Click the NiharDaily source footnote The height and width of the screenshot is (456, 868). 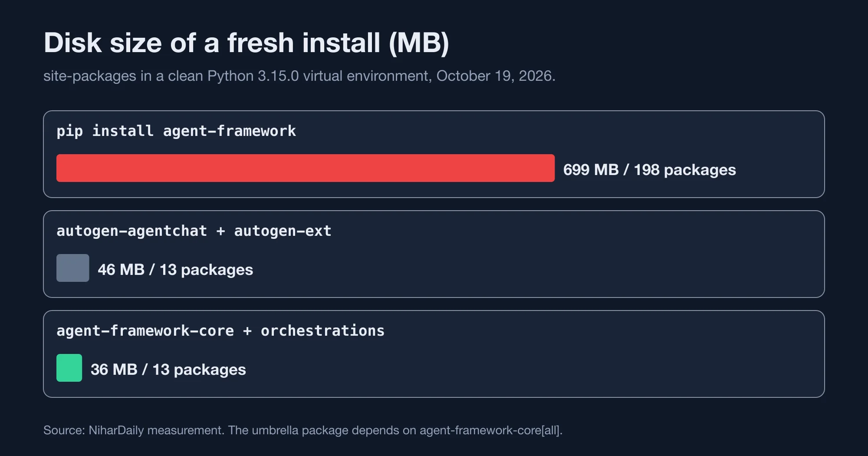(x=303, y=430)
